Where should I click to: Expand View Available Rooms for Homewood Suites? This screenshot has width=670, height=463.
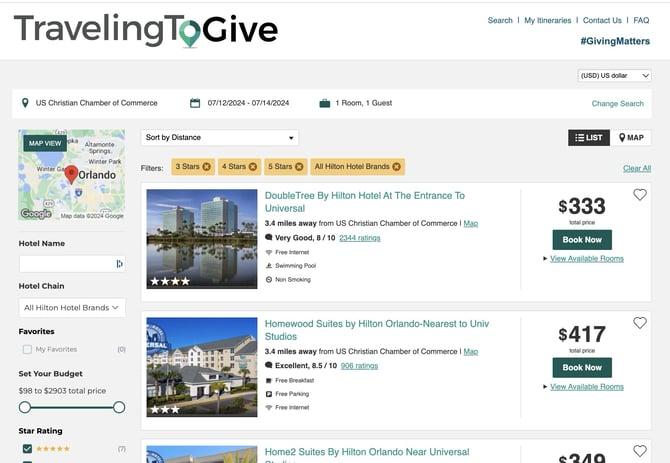coord(587,387)
